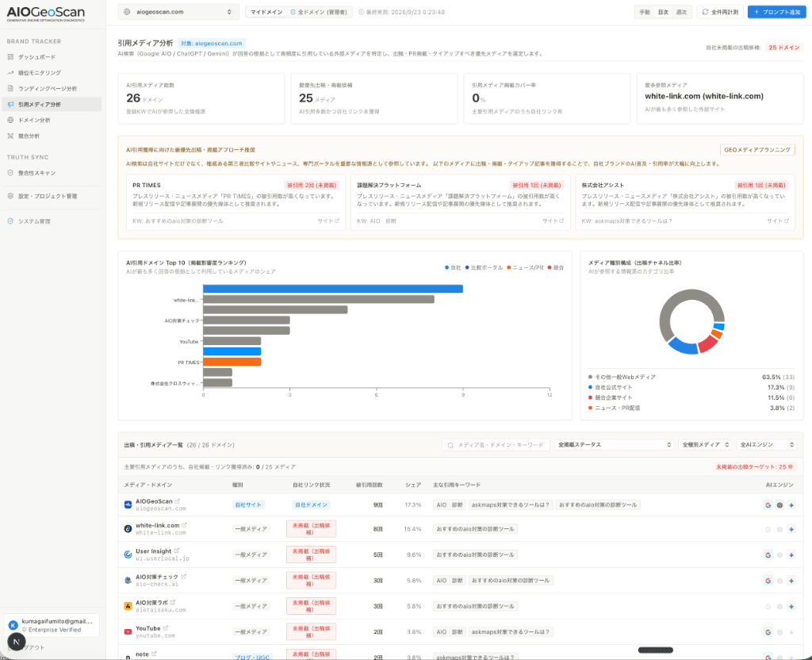The width and height of the screenshot is (812, 660).
Task: Click the round N avatar badge
Action: [x=17, y=642]
